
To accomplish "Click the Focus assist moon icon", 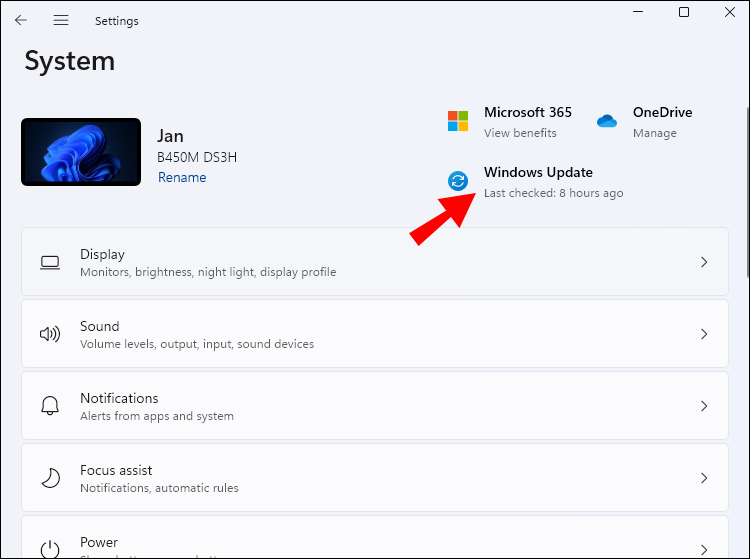I will [51, 477].
